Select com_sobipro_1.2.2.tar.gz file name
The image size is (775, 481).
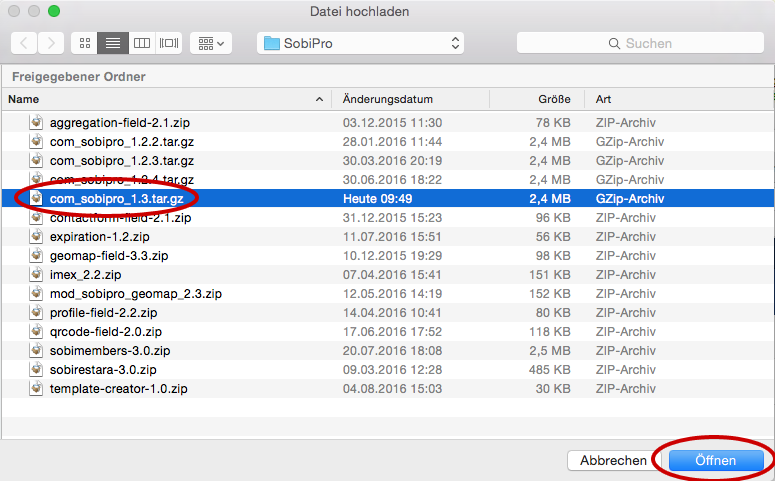[x=122, y=142]
